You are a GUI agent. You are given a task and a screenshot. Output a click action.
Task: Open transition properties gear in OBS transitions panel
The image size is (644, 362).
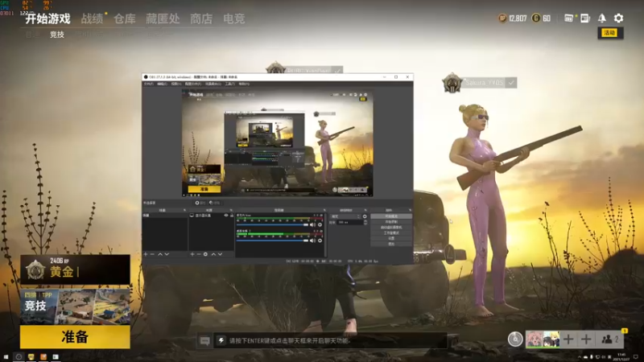(x=365, y=216)
